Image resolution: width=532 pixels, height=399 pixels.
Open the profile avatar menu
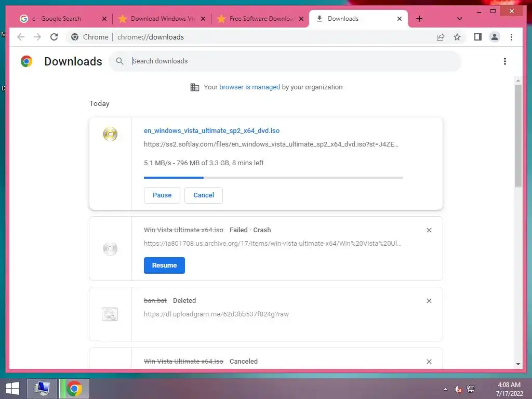tap(495, 37)
